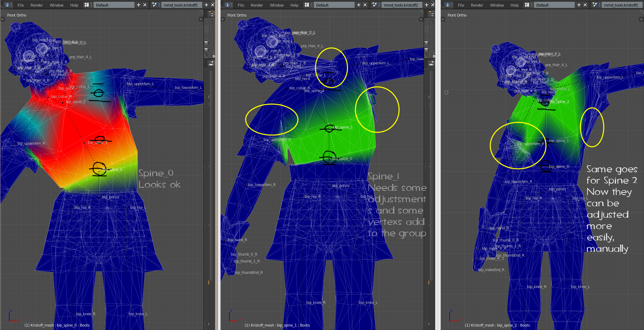This screenshot has width=644, height=330.
Task: Click the Default screen name field, middle window
Action: (334, 5)
